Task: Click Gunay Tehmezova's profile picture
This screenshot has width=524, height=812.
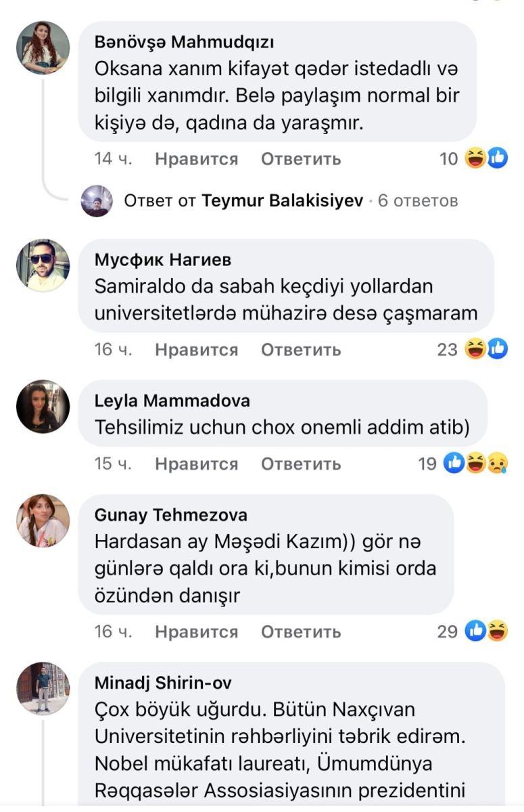Action: click(x=43, y=520)
